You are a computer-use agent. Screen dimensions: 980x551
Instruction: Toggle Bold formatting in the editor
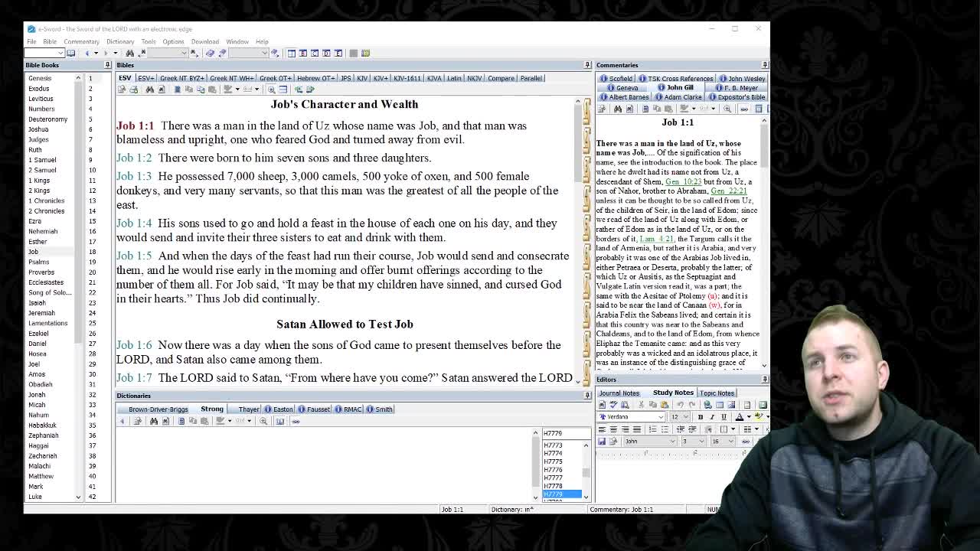(701, 417)
